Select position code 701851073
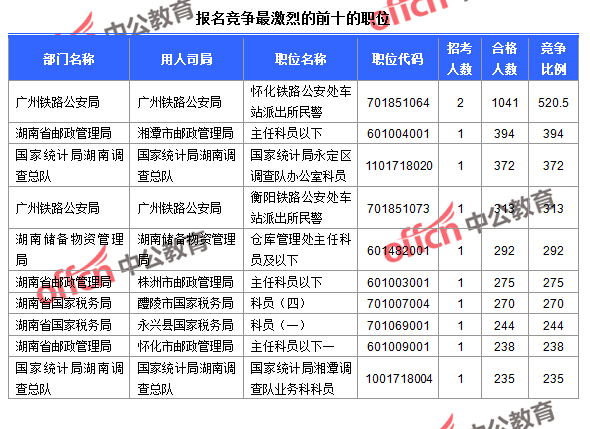The height and width of the screenshot is (429, 590). click(398, 208)
